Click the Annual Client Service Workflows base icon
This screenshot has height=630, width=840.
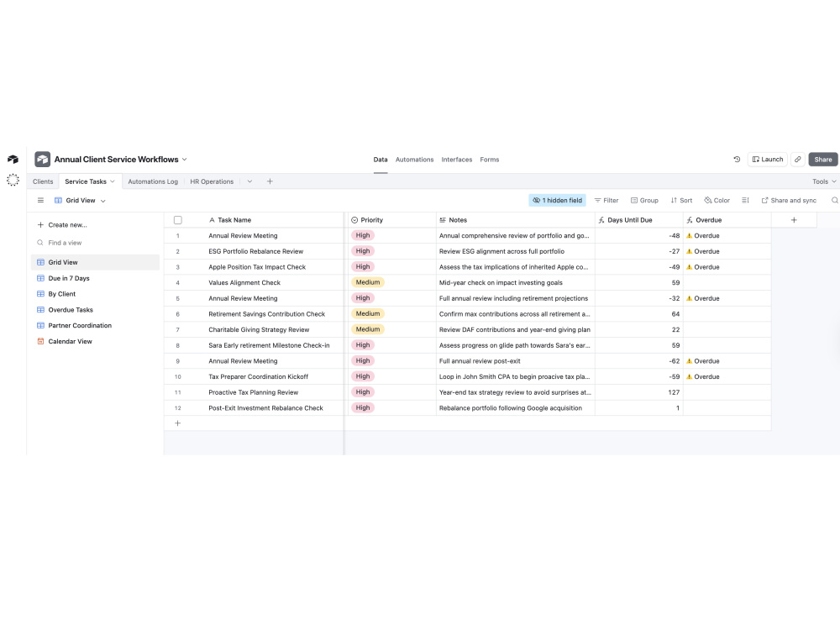[x=42, y=159]
